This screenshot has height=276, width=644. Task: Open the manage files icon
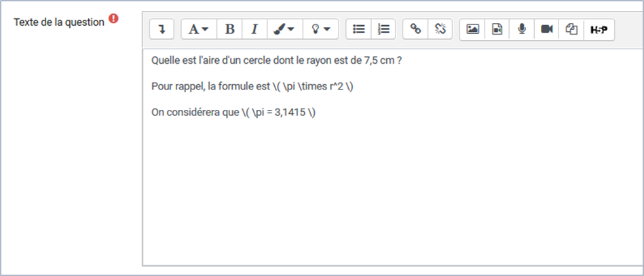571,29
